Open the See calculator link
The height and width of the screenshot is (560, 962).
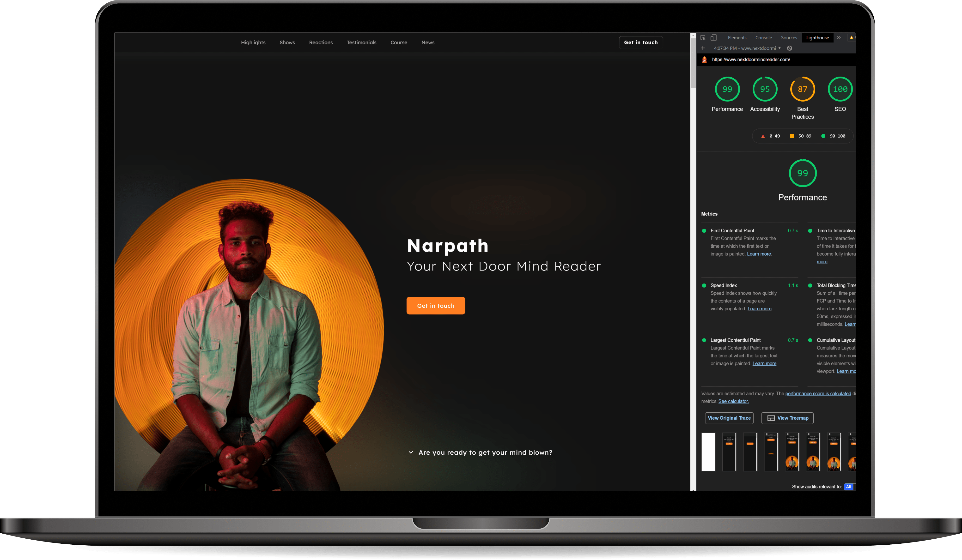pos(733,401)
